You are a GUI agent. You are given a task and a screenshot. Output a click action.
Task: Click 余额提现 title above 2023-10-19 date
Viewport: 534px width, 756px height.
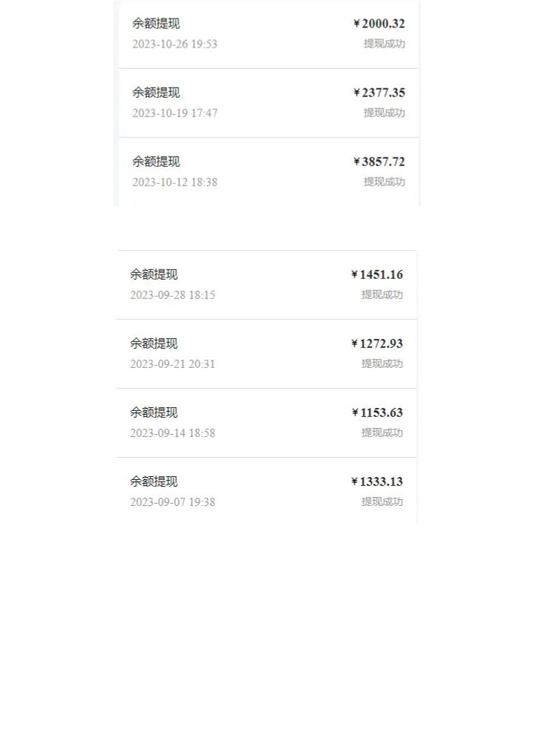point(156,93)
